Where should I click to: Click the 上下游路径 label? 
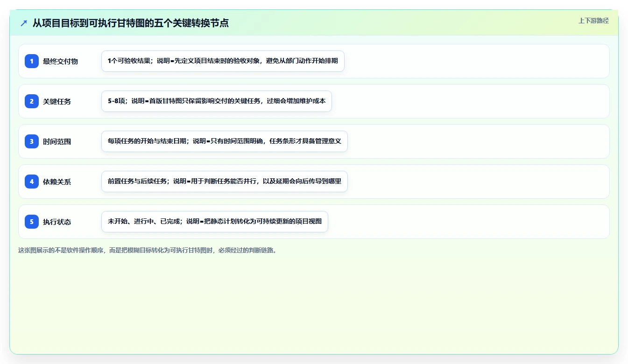pos(593,21)
